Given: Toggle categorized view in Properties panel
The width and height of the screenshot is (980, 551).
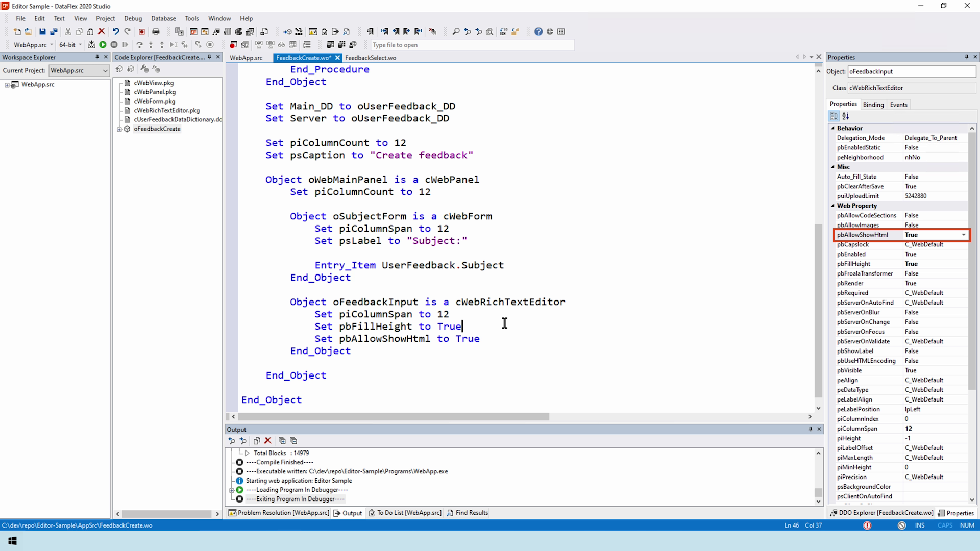Looking at the screenshot, I should [x=834, y=116].
